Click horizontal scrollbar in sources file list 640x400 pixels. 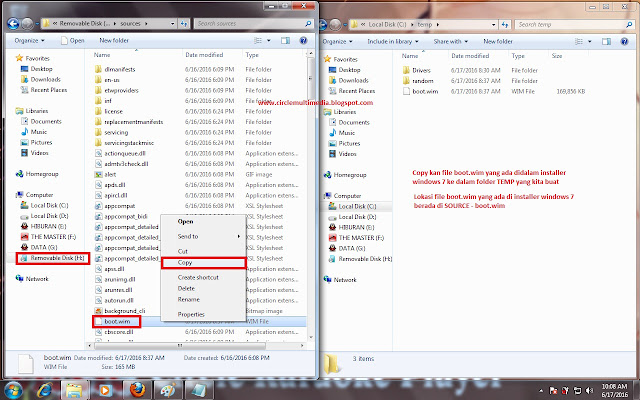click(x=180, y=346)
